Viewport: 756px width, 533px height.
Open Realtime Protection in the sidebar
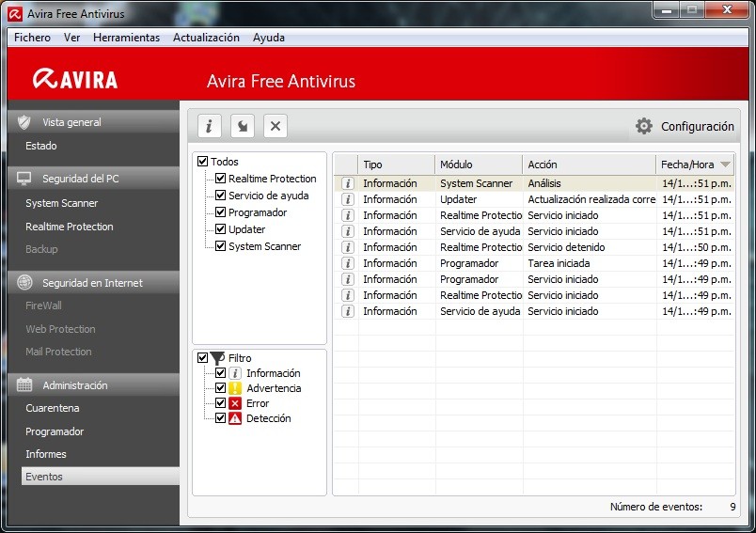point(70,227)
